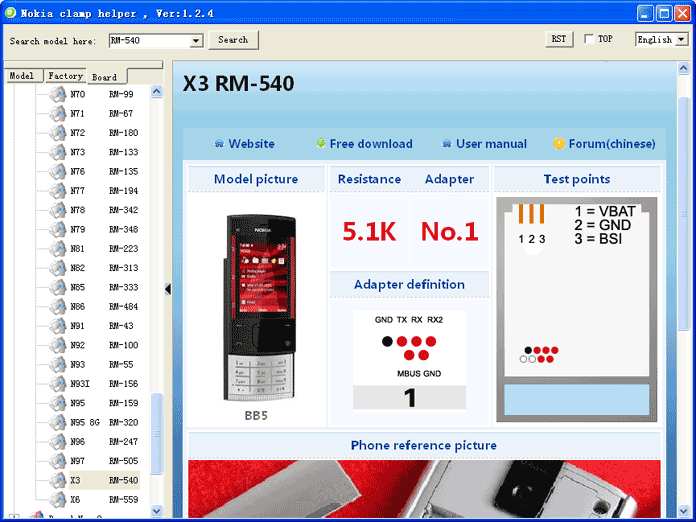696x522 pixels.
Task: Select the N97 RM-505 row text
Action: click(x=104, y=461)
